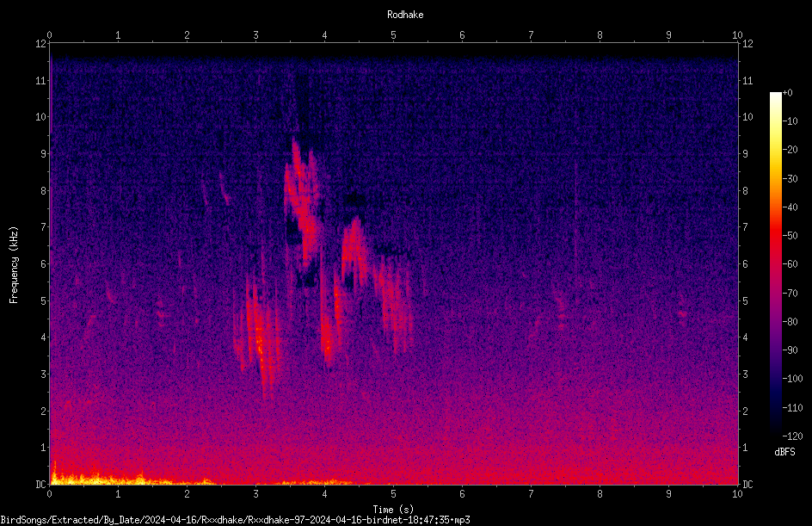Image resolution: width=812 pixels, height=526 pixels.
Task: Click the +0 level at the top of the color bar
Action: (787, 93)
